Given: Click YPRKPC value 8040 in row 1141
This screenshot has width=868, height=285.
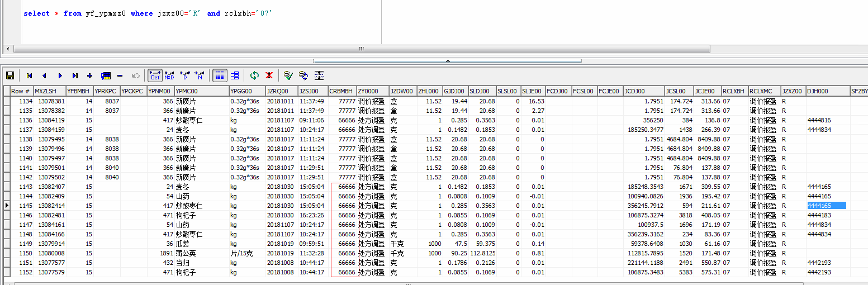Looking at the screenshot, I should (112, 168).
